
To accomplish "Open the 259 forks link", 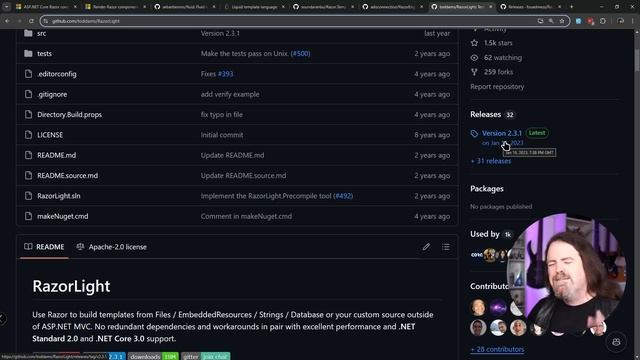I will click(x=498, y=72).
